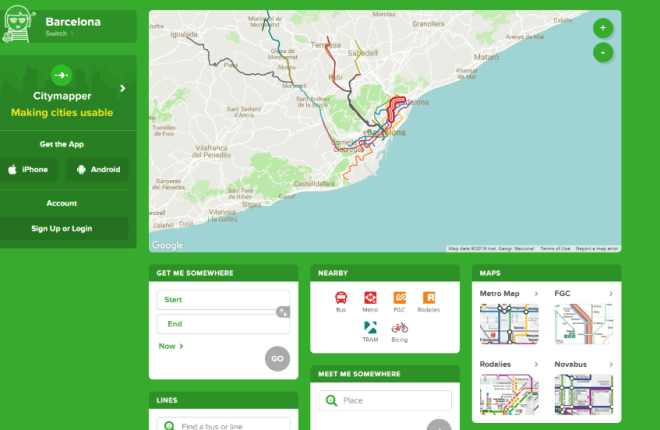Show nearby Rodalies stations

(428, 302)
